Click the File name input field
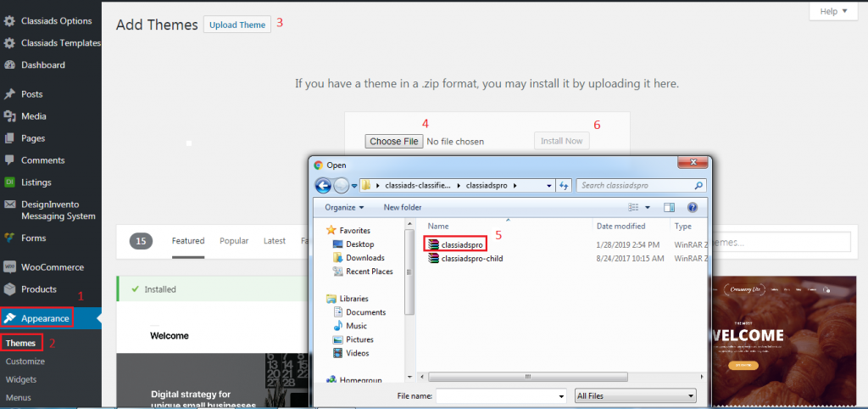Viewport: 868px width, 409px height. pos(497,396)
